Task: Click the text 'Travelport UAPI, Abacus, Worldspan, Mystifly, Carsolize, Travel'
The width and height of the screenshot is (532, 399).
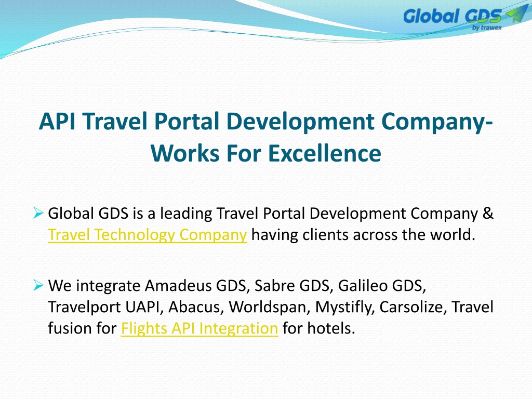Action: tap(271, 307)
